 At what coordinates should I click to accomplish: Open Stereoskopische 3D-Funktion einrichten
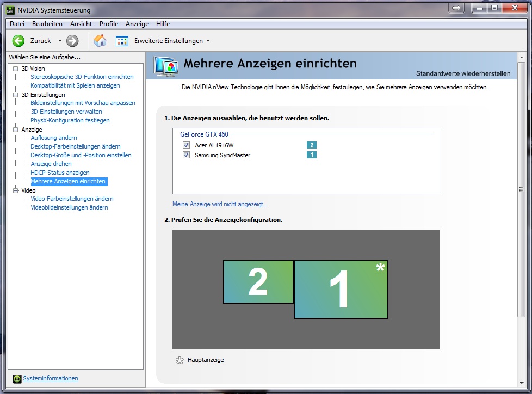pyautogui.click(x=82, y=77)
